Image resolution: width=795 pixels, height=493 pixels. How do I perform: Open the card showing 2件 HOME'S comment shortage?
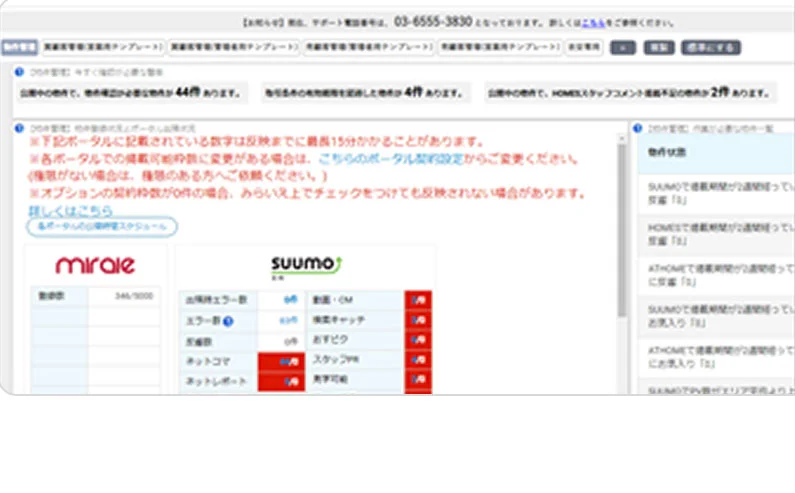pos(630,93)
